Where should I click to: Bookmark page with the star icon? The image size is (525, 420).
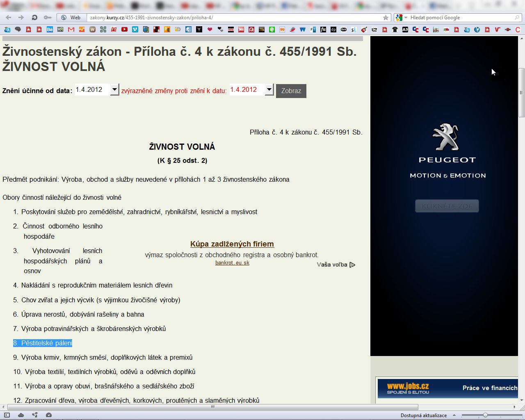(x=386, y=18)
